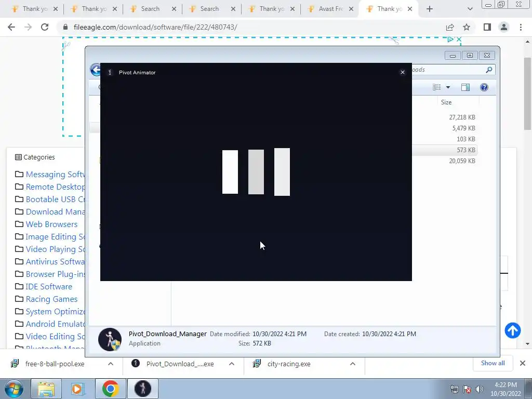Sort by the Size column header
Screen dimensions: 532x399
[446, 102]
